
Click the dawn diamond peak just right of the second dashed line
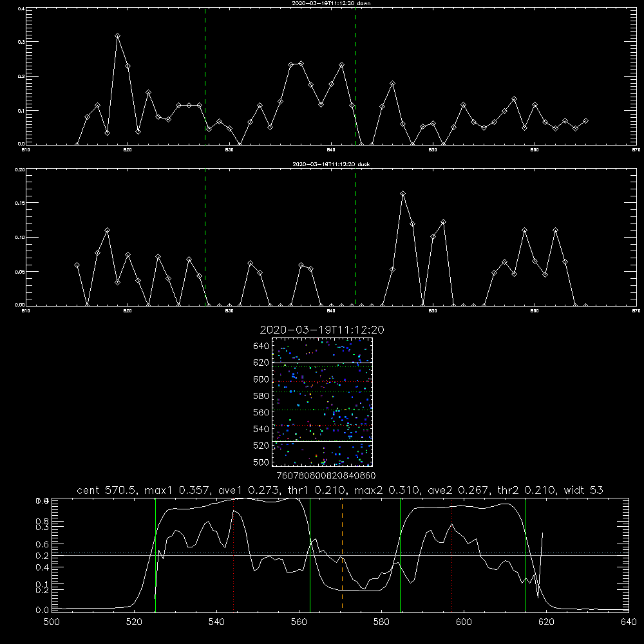pyautogui.click(x=392, y=84)
